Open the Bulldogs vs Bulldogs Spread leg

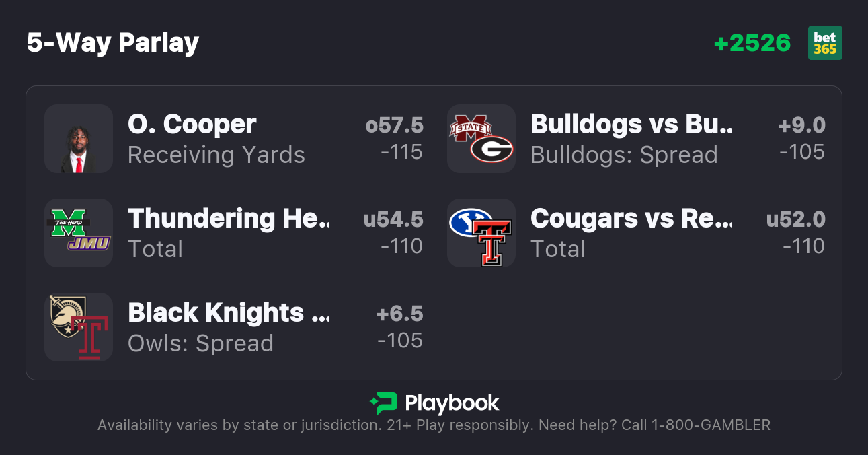click(631, 139)
